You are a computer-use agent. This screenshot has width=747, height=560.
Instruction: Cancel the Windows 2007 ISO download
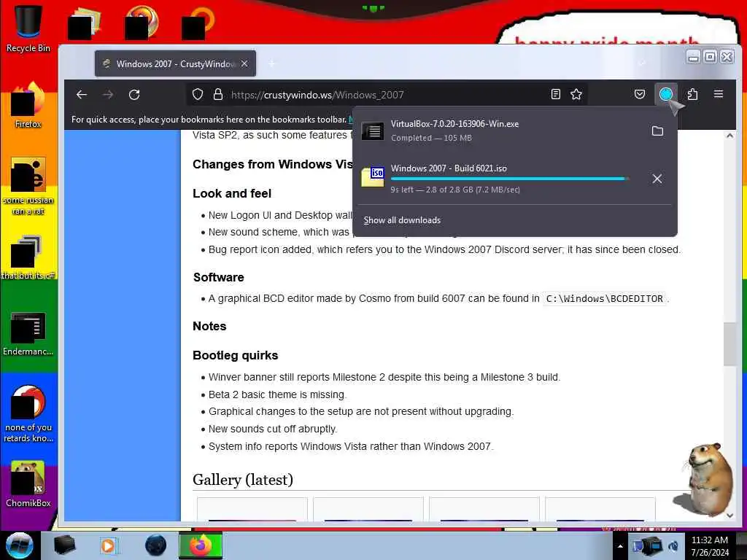point(657,179)
